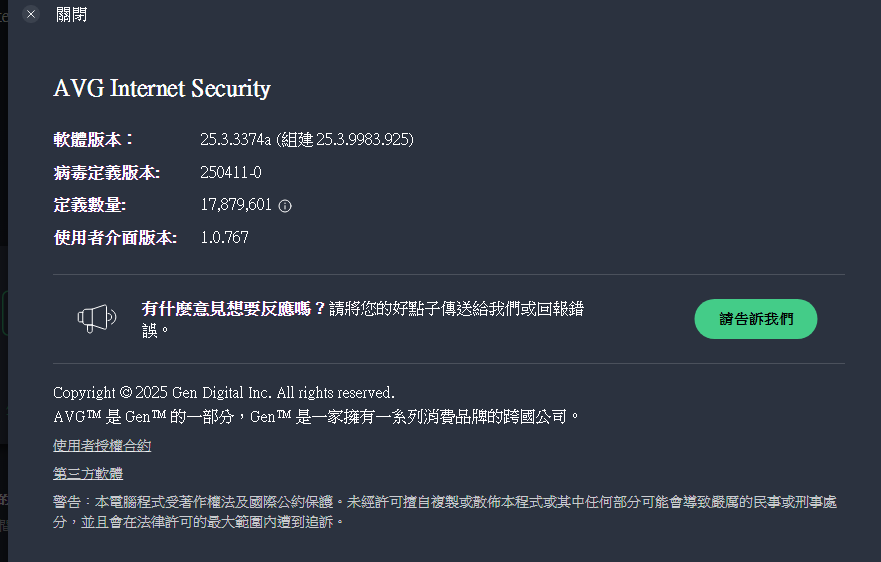The height and width of the screenshot is (562, 881).
Task: Click the 警告 copyright warning paragraph
Action: [x=445, y=510]
